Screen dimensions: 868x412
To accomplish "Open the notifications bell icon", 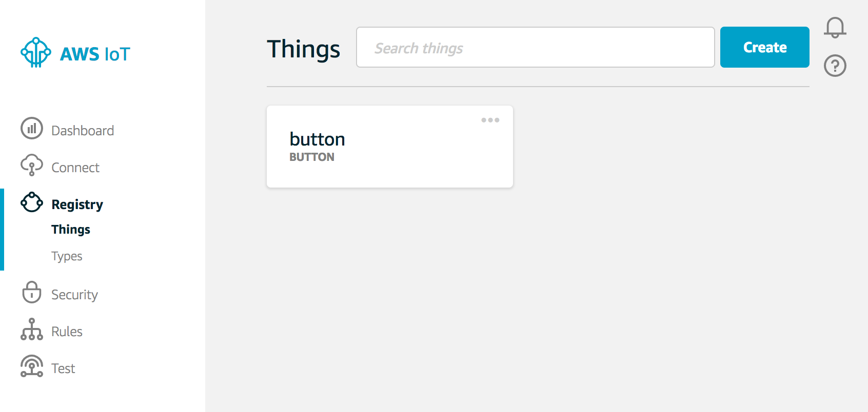I will pos(835,27).
